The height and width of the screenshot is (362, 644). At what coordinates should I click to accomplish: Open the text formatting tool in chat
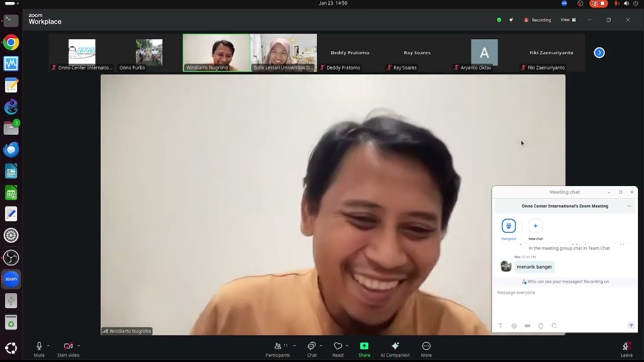(500, 326)
